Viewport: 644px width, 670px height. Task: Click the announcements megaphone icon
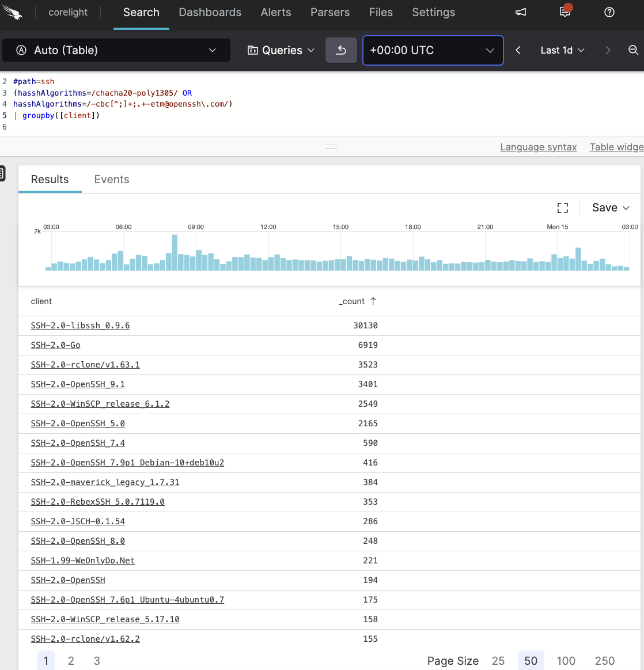[x=520, y=12]
